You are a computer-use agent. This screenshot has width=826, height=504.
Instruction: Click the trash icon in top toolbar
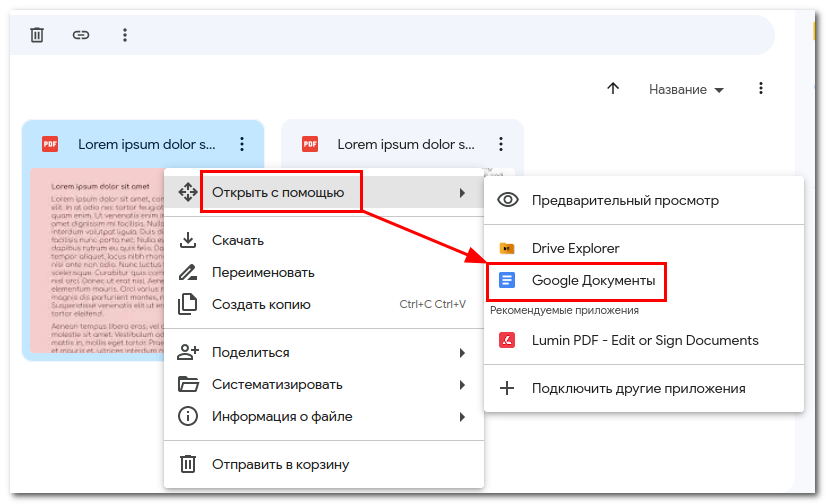point(37,35)
